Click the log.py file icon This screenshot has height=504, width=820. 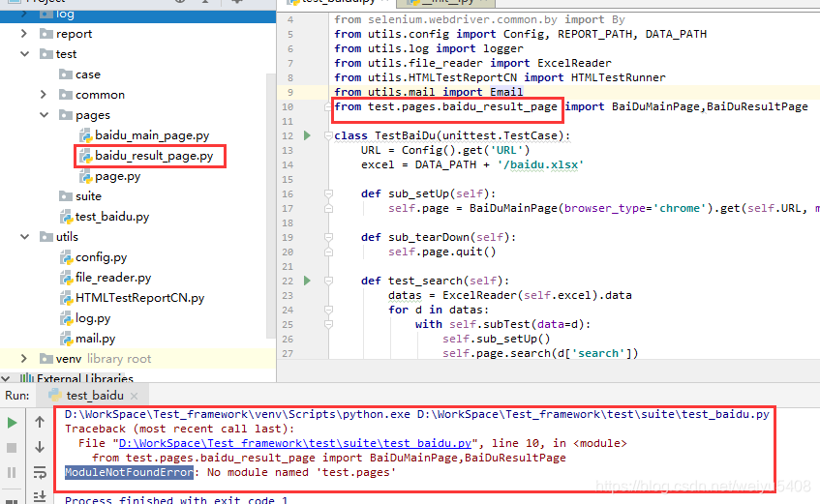66,318
